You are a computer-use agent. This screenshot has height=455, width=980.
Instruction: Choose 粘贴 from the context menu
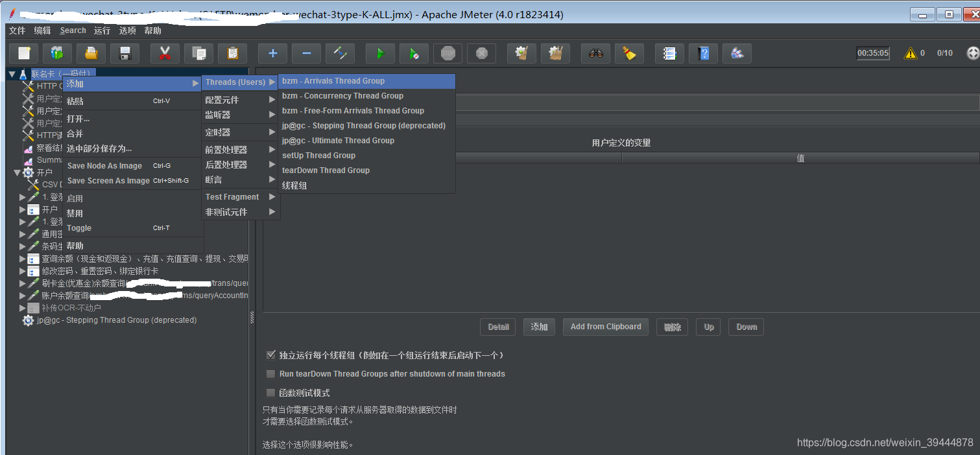point(133,101)
